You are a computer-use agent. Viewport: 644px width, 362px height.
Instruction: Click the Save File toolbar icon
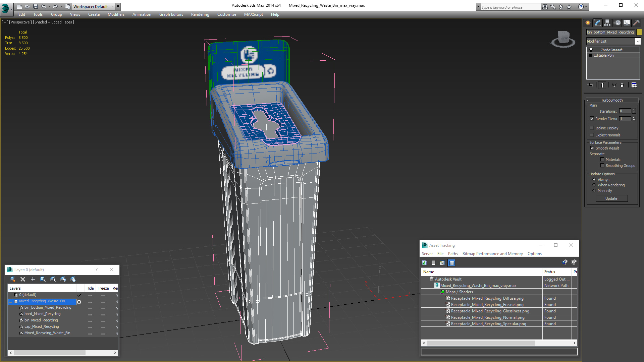click(x=36, y=6)
